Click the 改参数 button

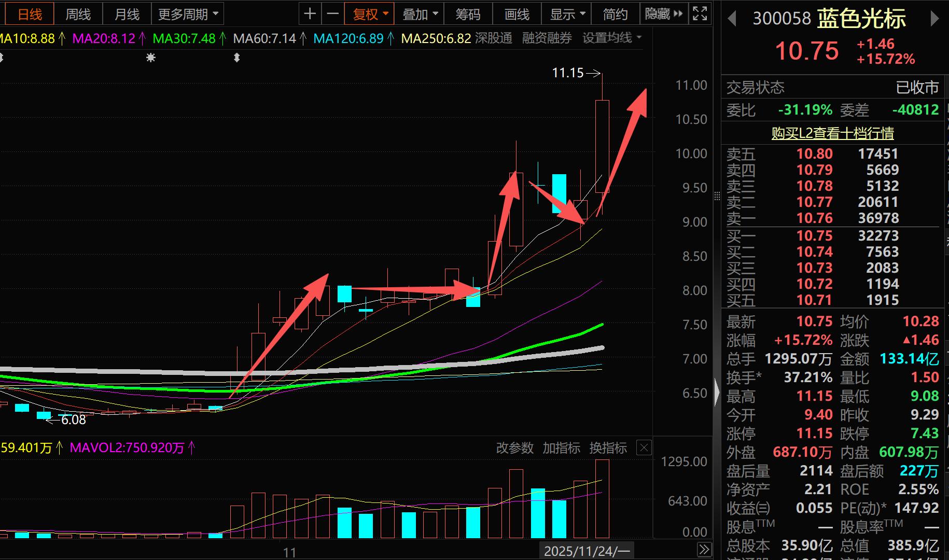tap(514, 448)
